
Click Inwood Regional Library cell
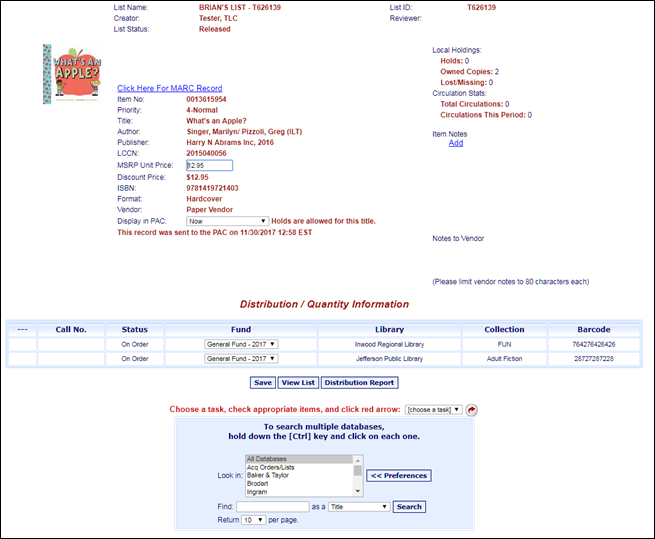389,344
